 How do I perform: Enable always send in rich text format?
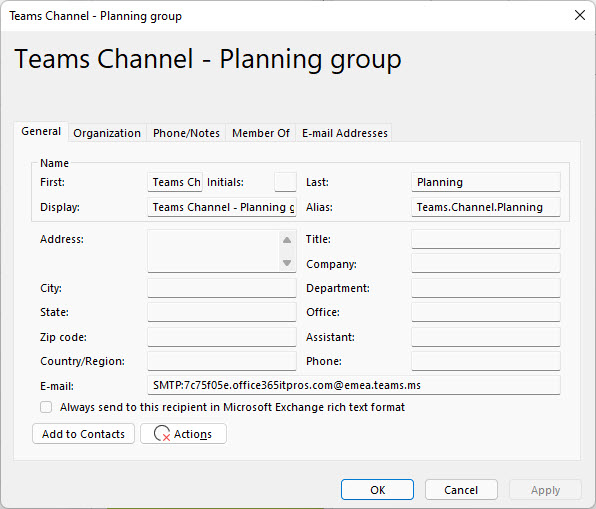[46, 407]
